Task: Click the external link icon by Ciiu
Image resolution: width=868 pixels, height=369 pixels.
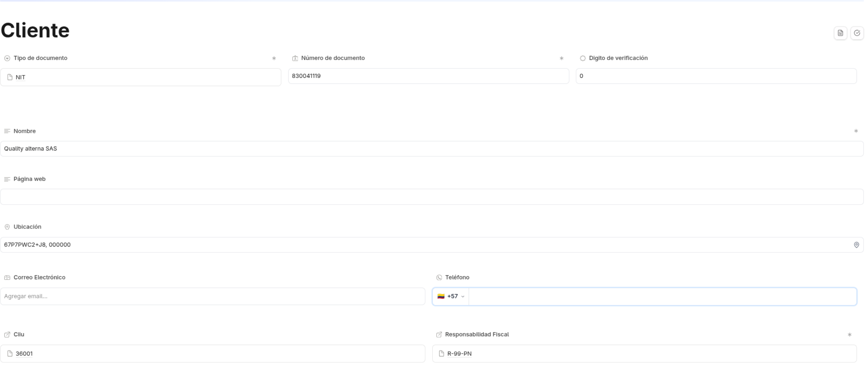Action: click(x=7, y=335)
